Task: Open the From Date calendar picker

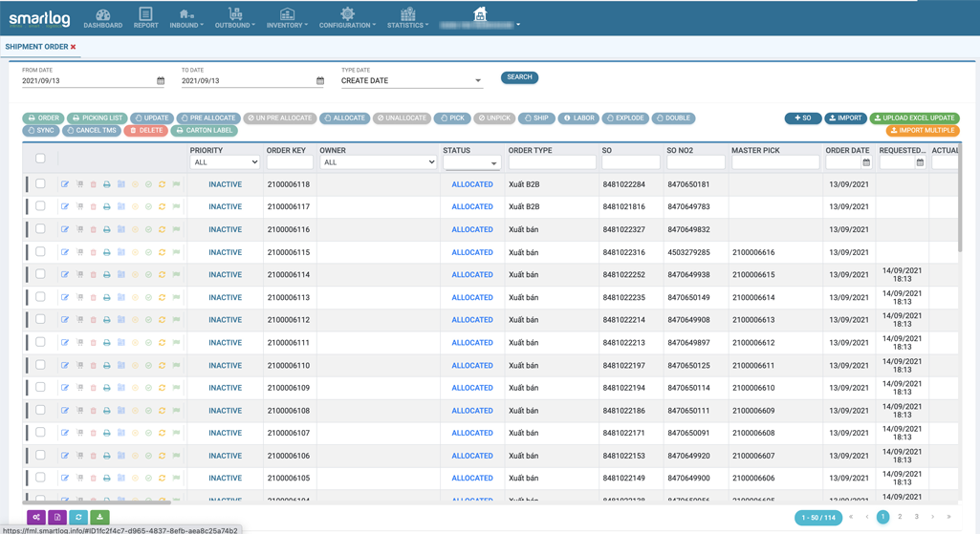Action: 161,81
